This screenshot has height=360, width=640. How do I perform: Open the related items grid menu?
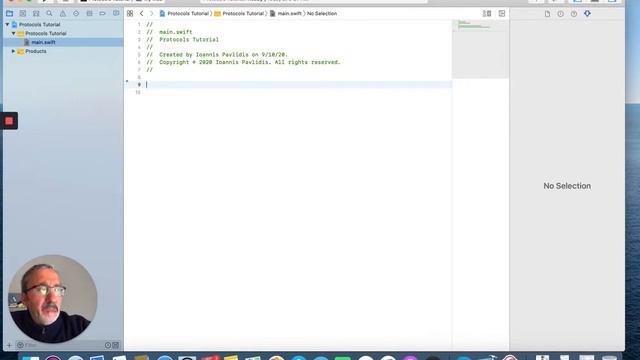pyautogui.click(x=130, y=13)
